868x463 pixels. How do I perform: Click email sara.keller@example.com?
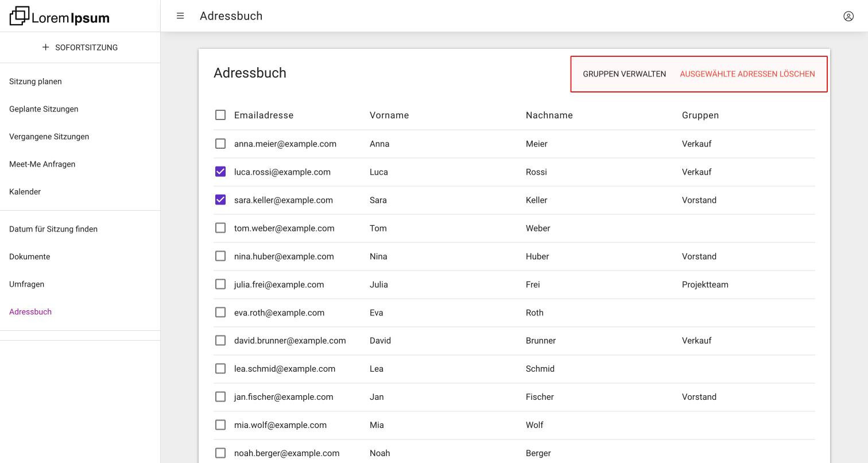284,200
